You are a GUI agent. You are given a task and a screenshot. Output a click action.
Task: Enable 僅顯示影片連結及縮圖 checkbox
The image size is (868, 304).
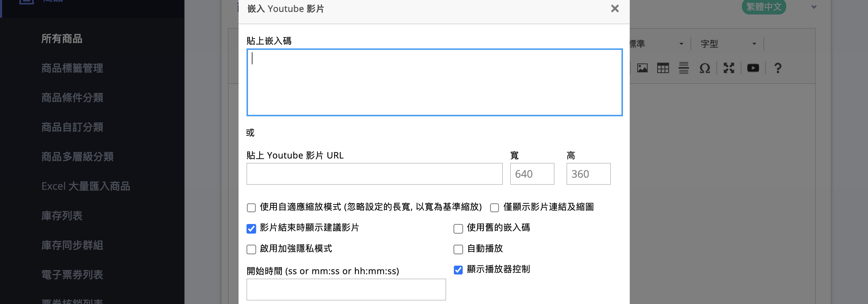(x=494, y=207)
